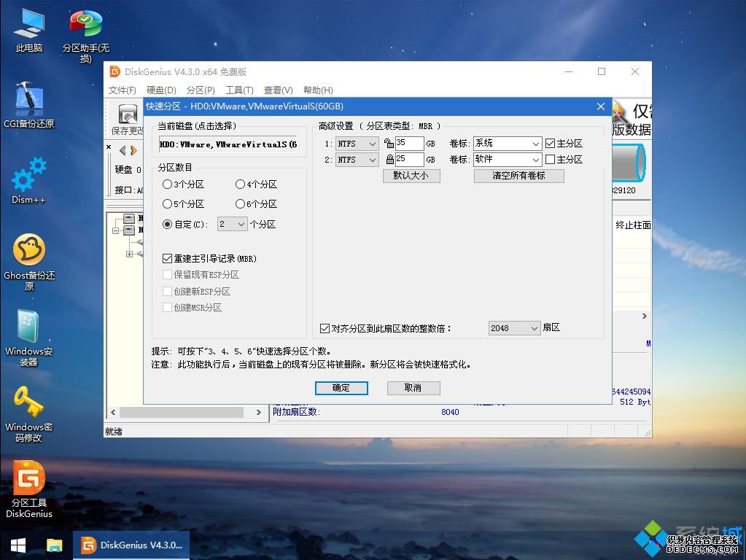Enable 主分区 for the second partition
This screenshot has width=746, height=560.
pyautogui.click(x=551, y=160)
